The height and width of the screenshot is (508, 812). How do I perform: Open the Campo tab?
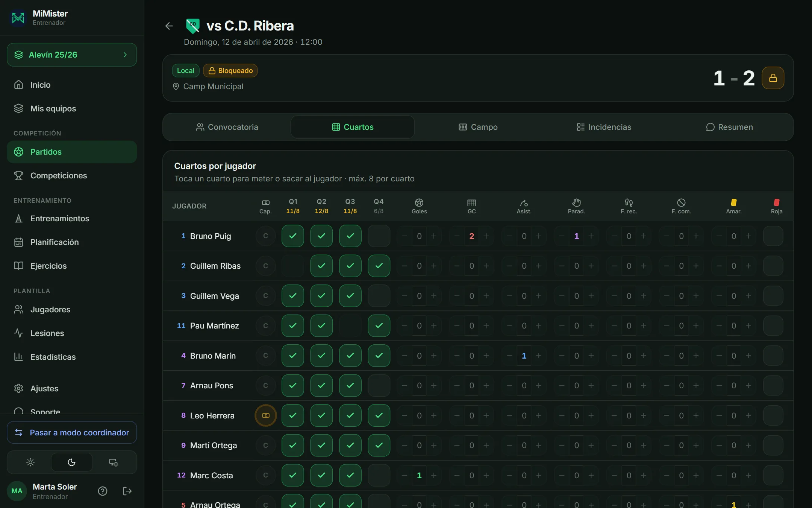tap(478, 127)
